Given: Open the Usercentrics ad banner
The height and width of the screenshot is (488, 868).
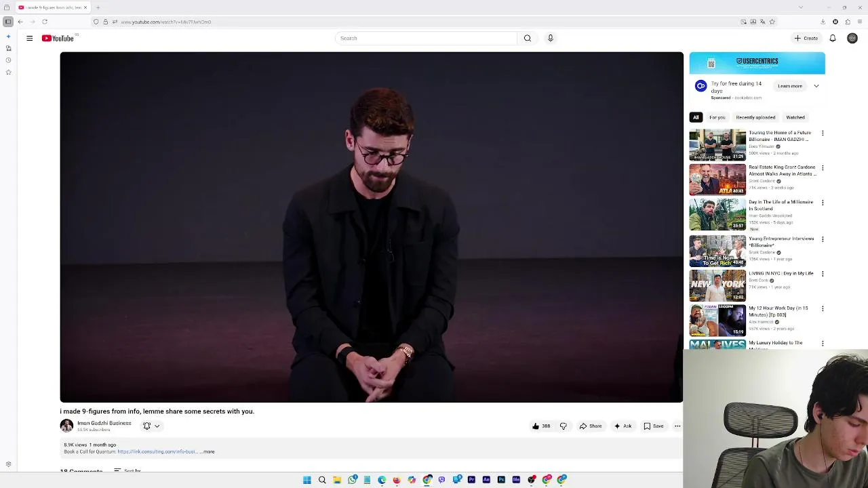Looking at the screenshot, I should point(757,62).
